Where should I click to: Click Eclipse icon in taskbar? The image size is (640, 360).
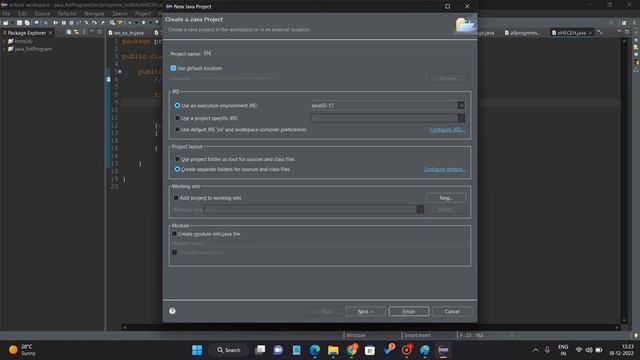click(x=443, y=350)
